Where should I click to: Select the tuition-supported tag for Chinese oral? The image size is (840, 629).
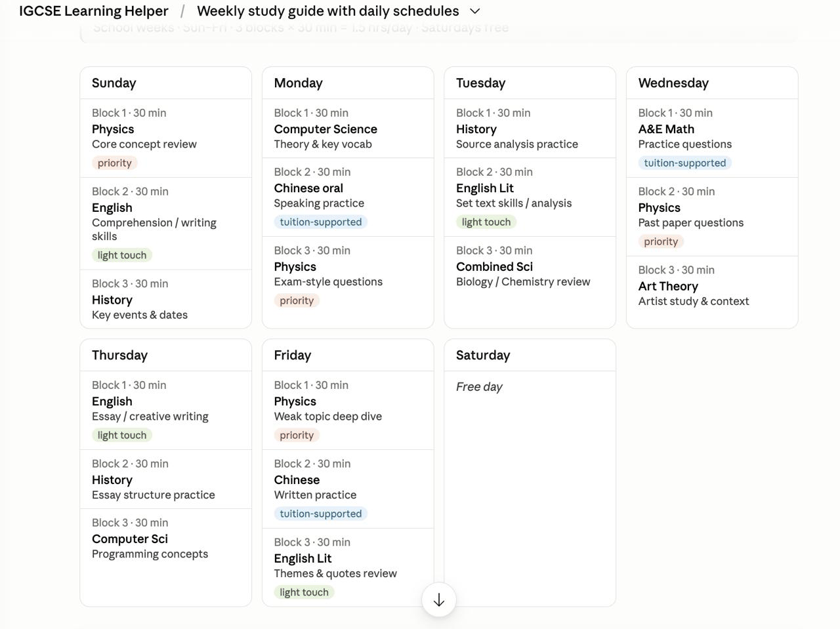pyautogui.click(x=320, y=222)
